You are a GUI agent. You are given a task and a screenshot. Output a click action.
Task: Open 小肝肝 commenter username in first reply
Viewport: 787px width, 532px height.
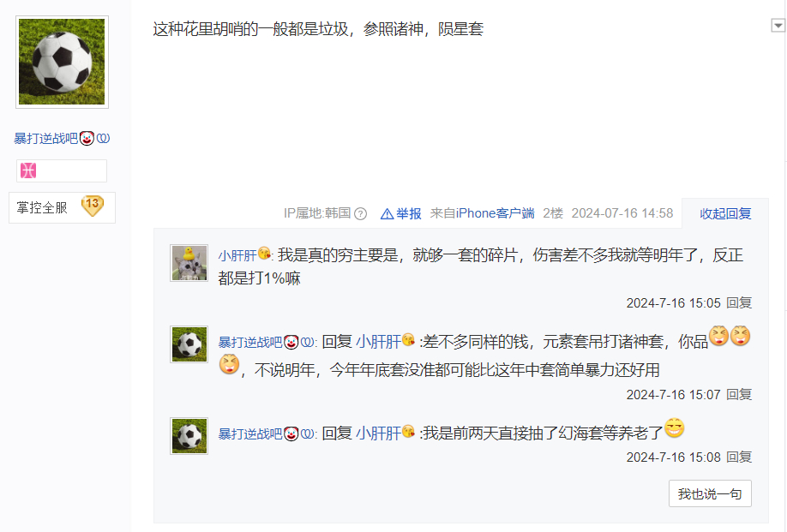click(x=237, y=256)
